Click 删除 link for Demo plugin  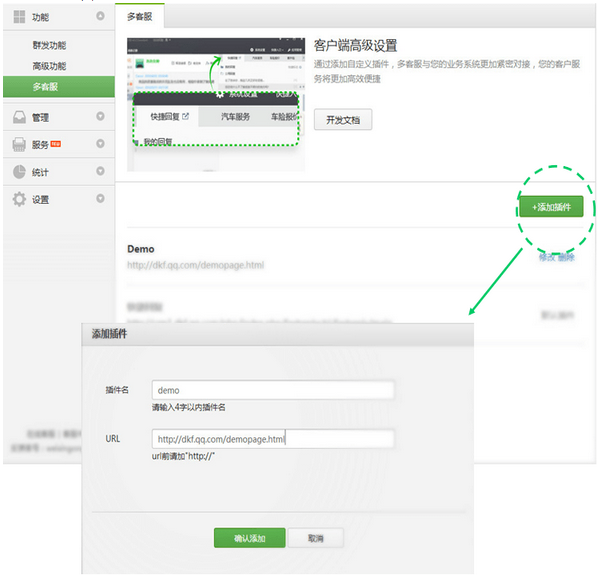coord(566,257)
